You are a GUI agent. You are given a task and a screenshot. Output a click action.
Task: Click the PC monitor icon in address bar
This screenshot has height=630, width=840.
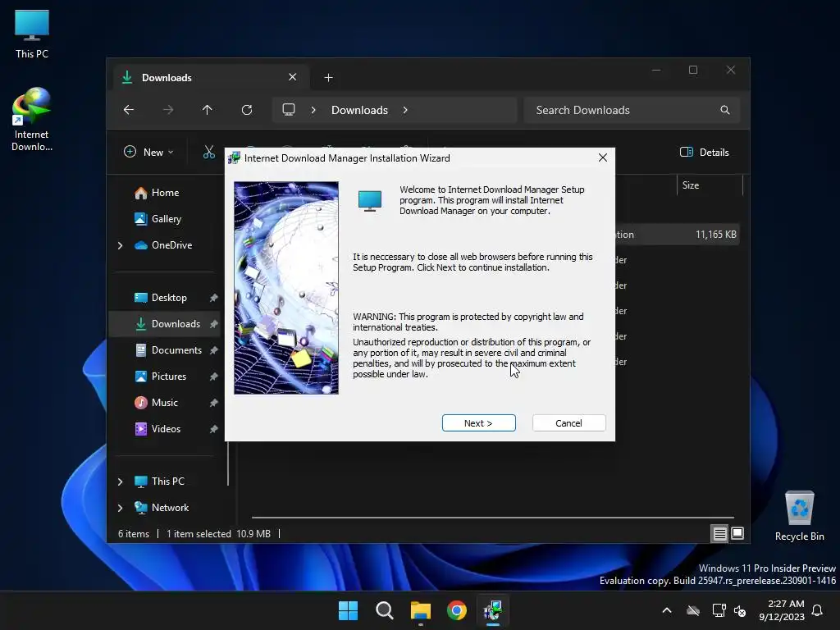click(x=289, y=110)
